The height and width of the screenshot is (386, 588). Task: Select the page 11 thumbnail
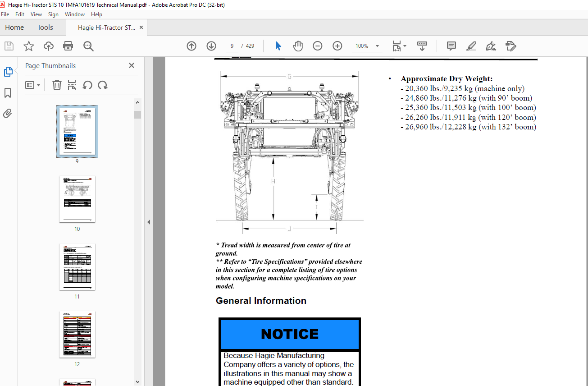(x=77, y=267)
